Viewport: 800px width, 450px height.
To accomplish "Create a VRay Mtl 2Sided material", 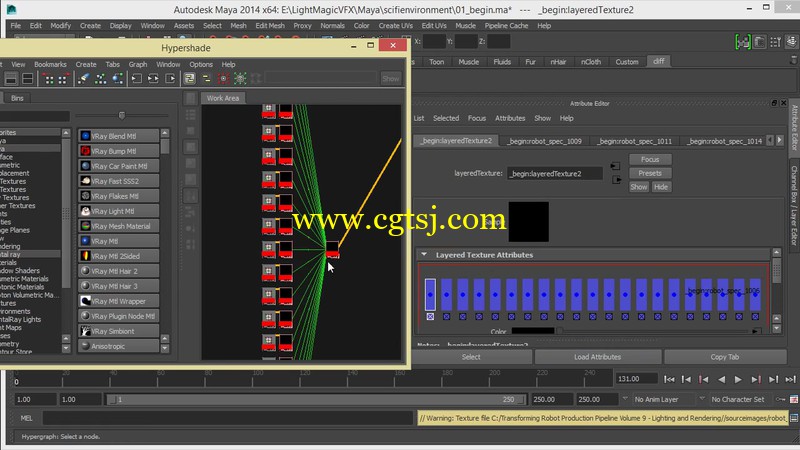I will click(118, 256).
